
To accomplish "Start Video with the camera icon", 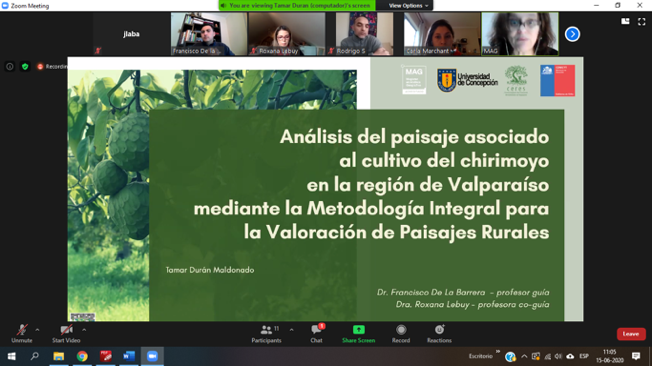I will point(66,334).
